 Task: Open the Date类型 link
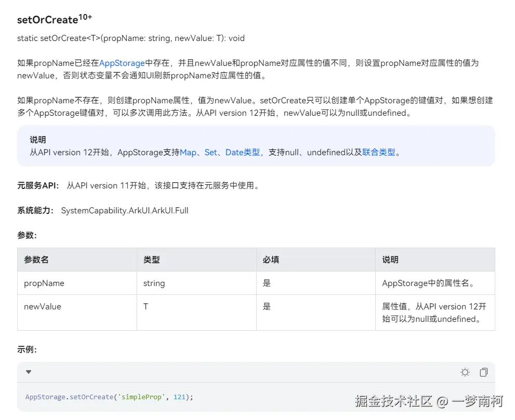[242, 152]
